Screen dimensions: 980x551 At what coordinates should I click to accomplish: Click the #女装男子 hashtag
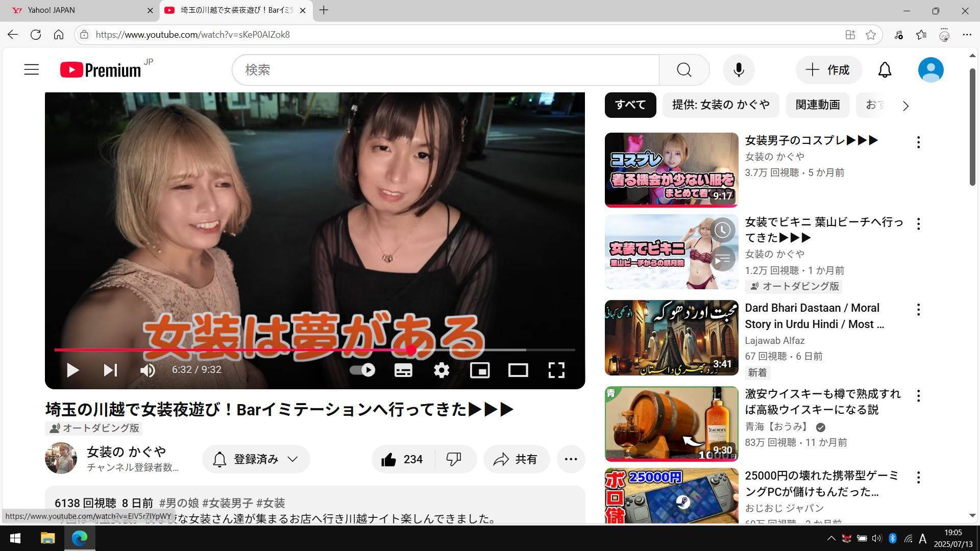(228, 503)
